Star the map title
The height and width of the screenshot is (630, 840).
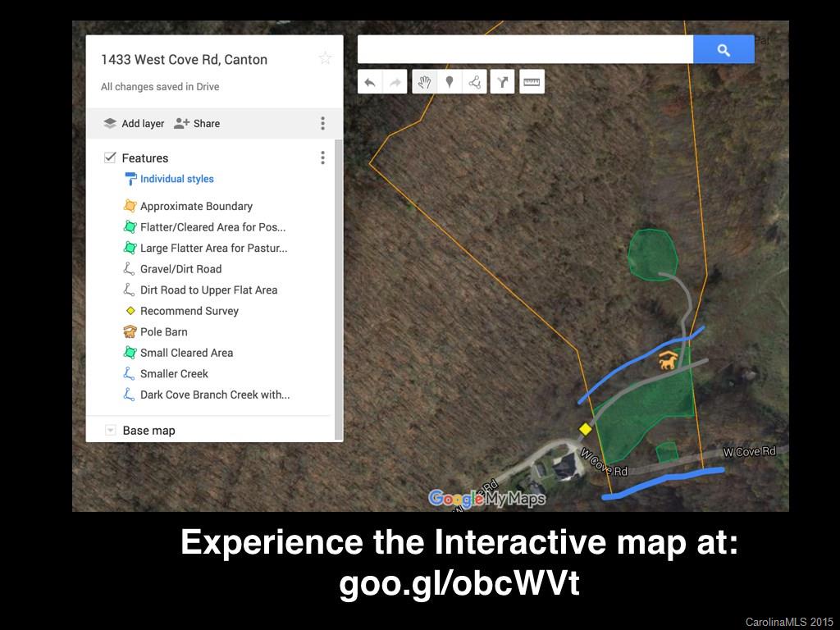tap(325, 58)
